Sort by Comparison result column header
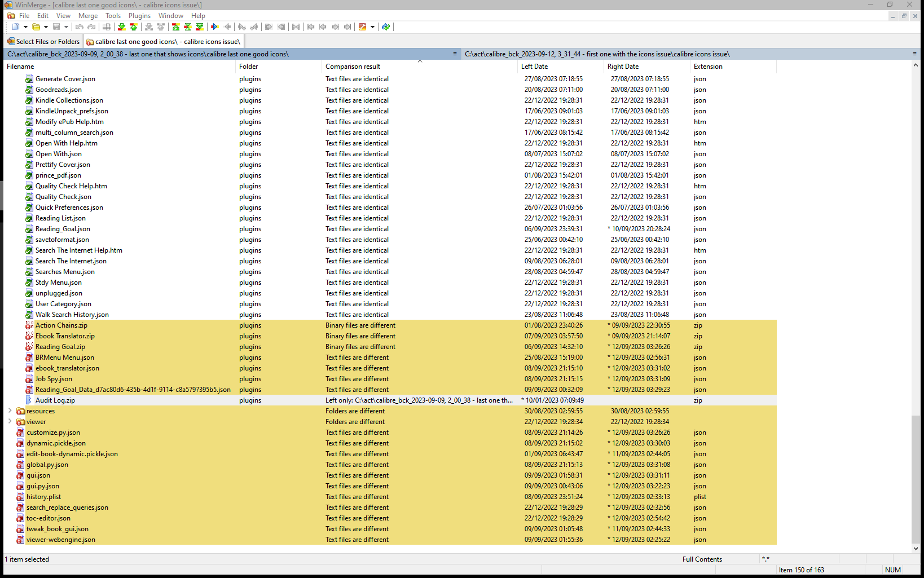 click(420, 67)
